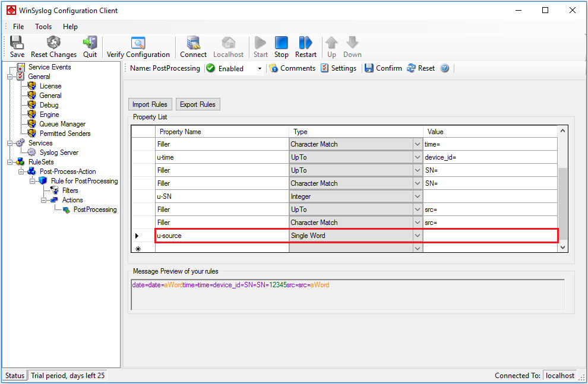The height and width of the screenshot is (384, 588).
Task: Reset the action settings
Action: 421,68
